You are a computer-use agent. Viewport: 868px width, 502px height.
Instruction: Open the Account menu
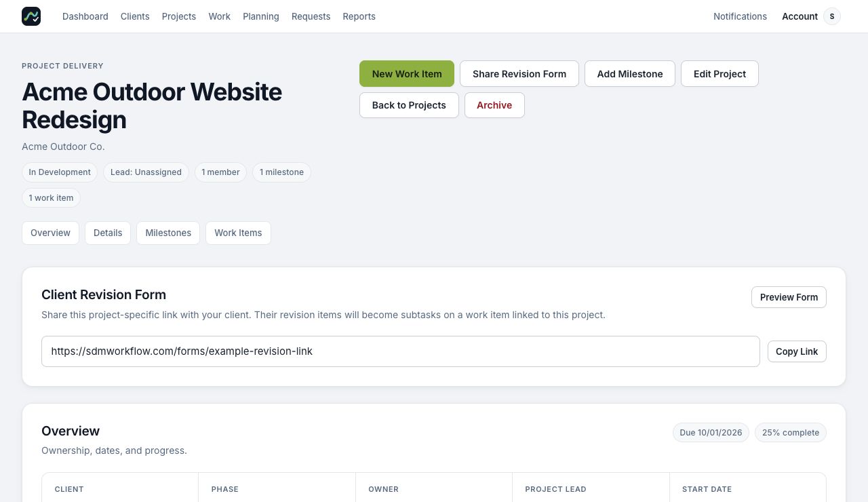[800, 16]
